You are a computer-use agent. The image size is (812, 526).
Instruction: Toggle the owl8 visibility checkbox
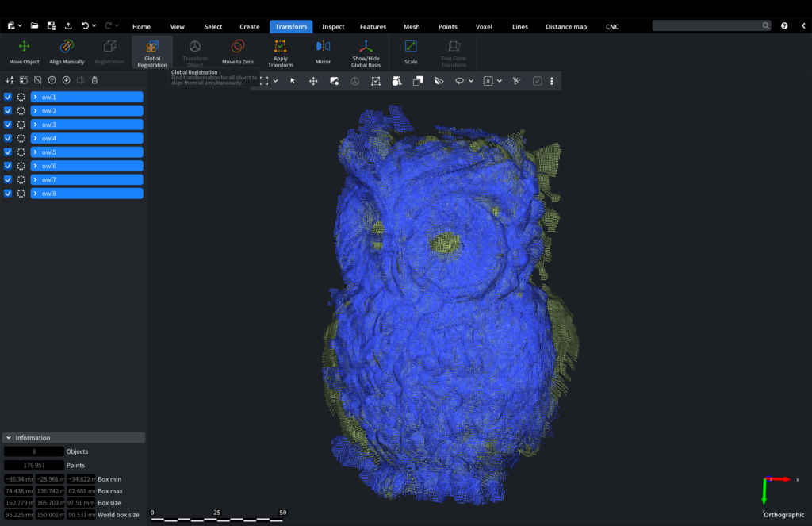click(x=8, y=194)
